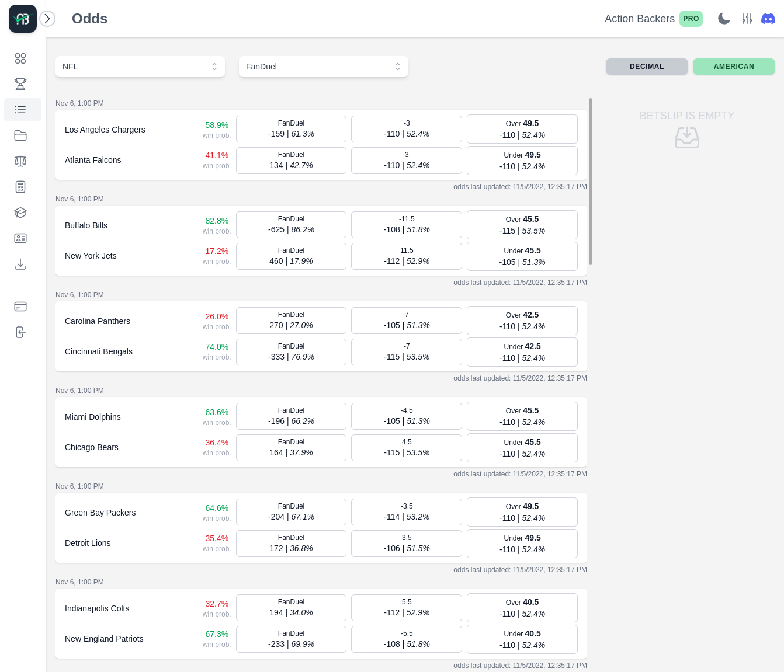Click the odds list vertical scrollbar
784x672 pixels.
tap(591, 182)
